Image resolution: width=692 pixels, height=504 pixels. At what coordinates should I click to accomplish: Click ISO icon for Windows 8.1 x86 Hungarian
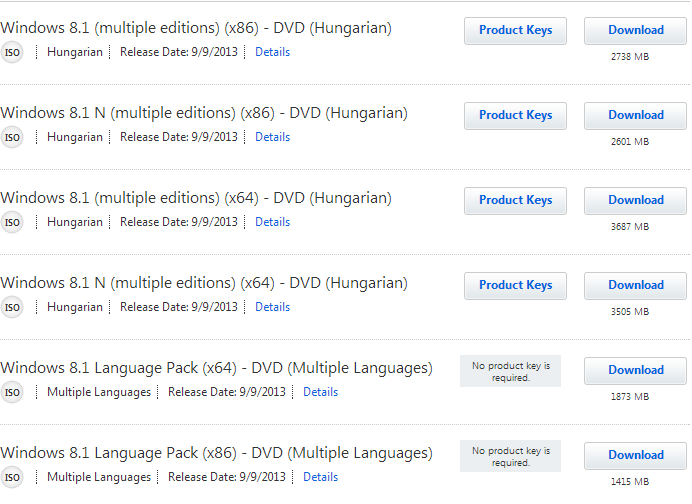[11, 53]
